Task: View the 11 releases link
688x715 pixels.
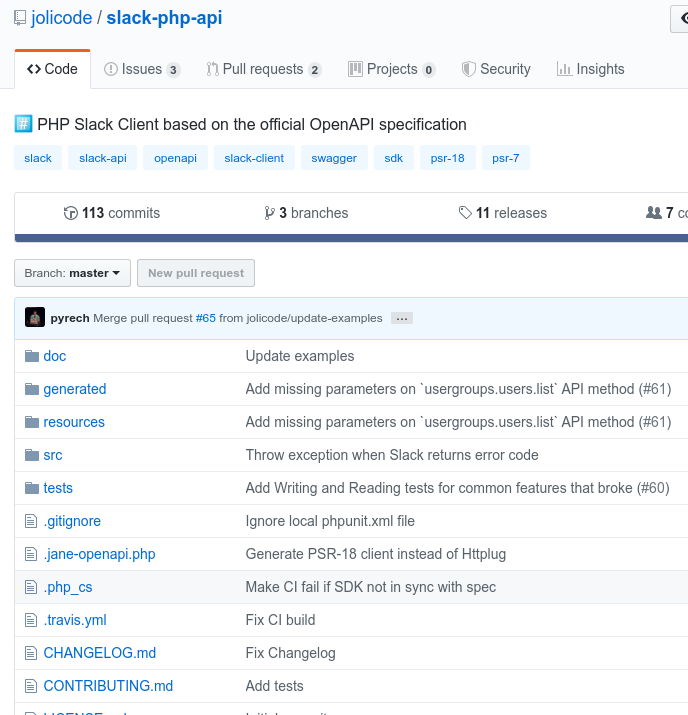Action: coord(502,213)
